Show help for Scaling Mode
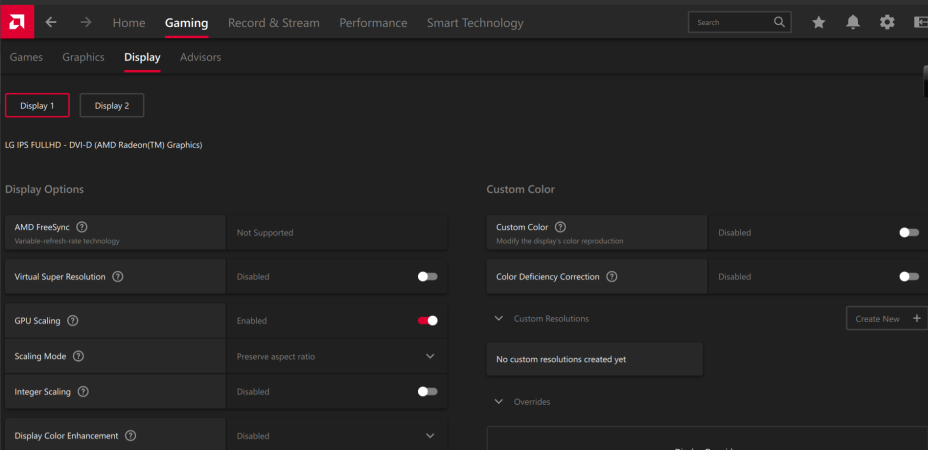The width and height of the screenshot is (928, 450). tap(78, 356)
